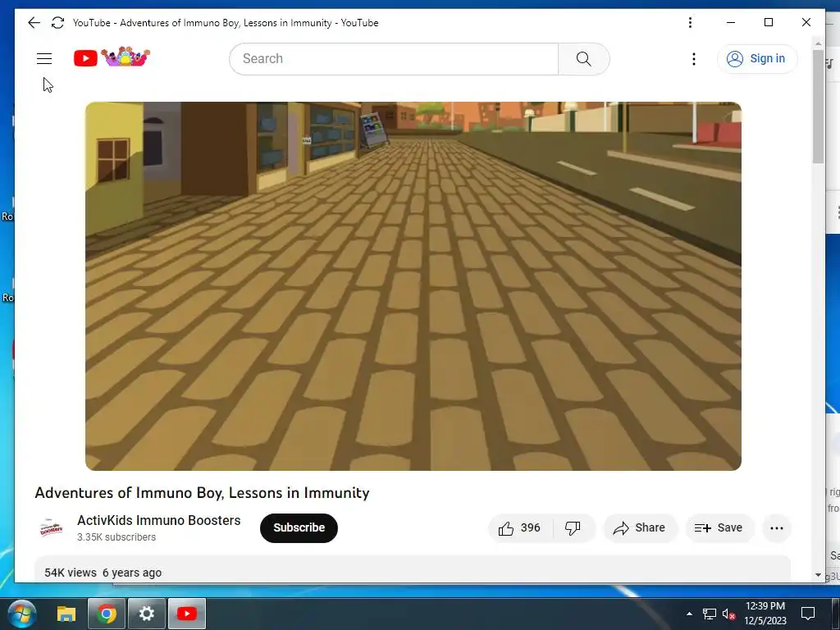Open the clock showing 12:39 PM
Image resolution: width=840 pixels, height=630 pixels.
(765, 614)
